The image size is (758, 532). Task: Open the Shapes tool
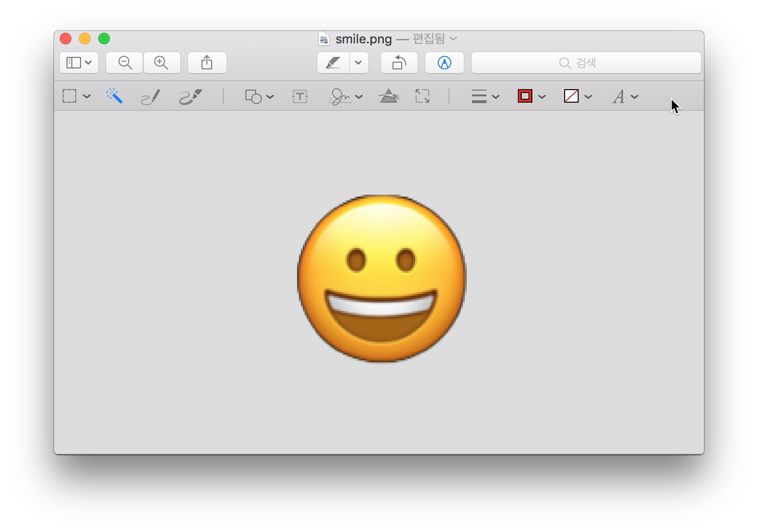pos(253,96)
